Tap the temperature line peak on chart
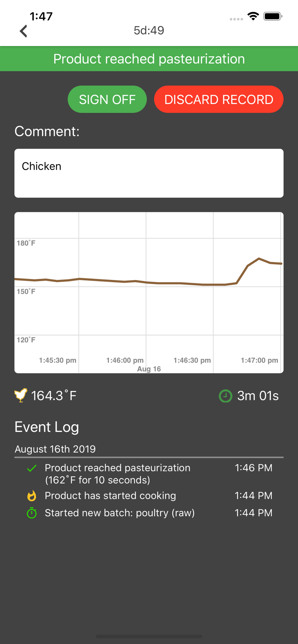This screenshot has height=644, width=298. pyautogui.click(x=259, y=259)
